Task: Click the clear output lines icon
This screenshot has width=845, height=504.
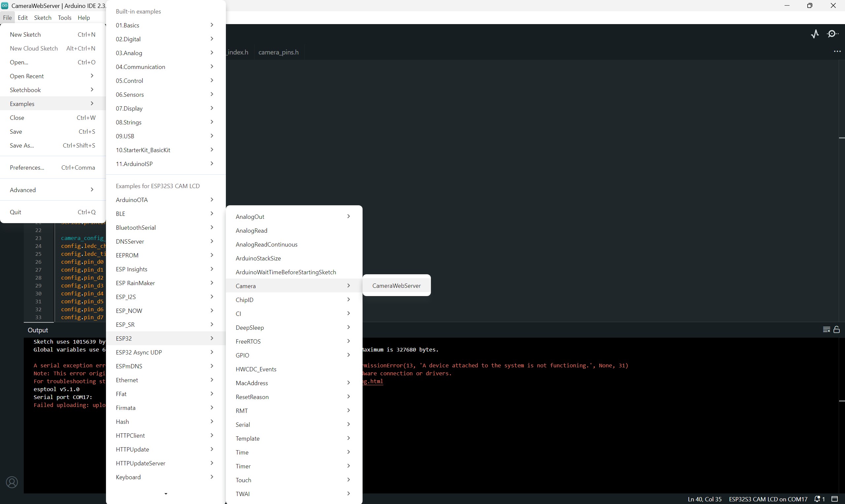Action: [x=826, y=329]
